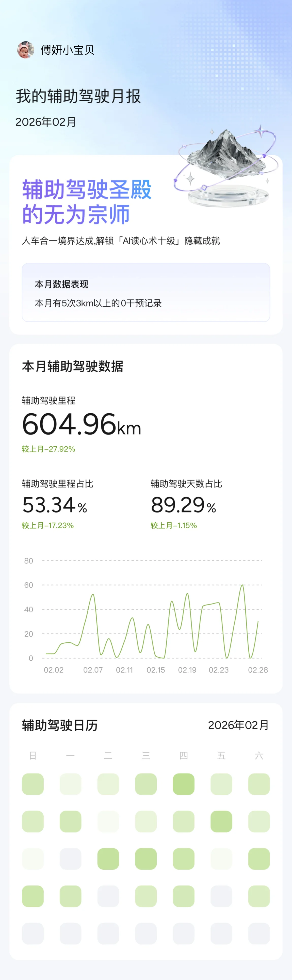Image resolution: width=292 pixels, height=980 pixels.
Task: Tap the 六 weekday column header
Action: 259,755
